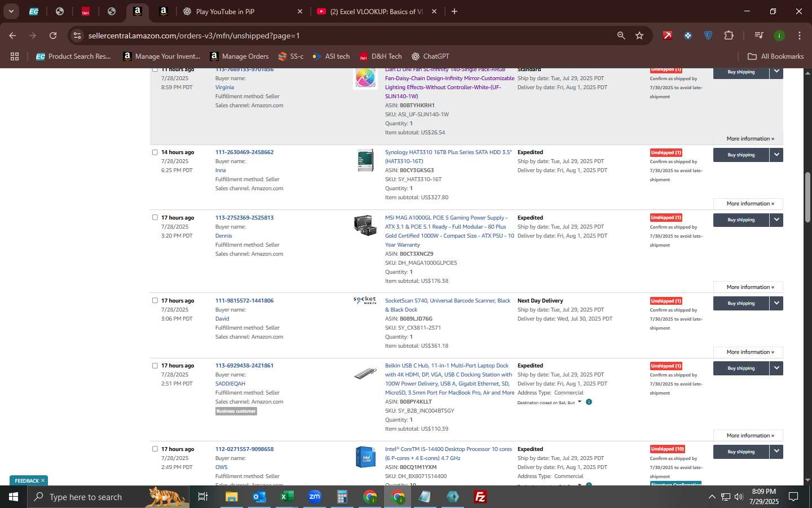This screenshot has height=508, width=812.
Task: Open Manage Your Invent... bookmark
Action: coord(162,56)
